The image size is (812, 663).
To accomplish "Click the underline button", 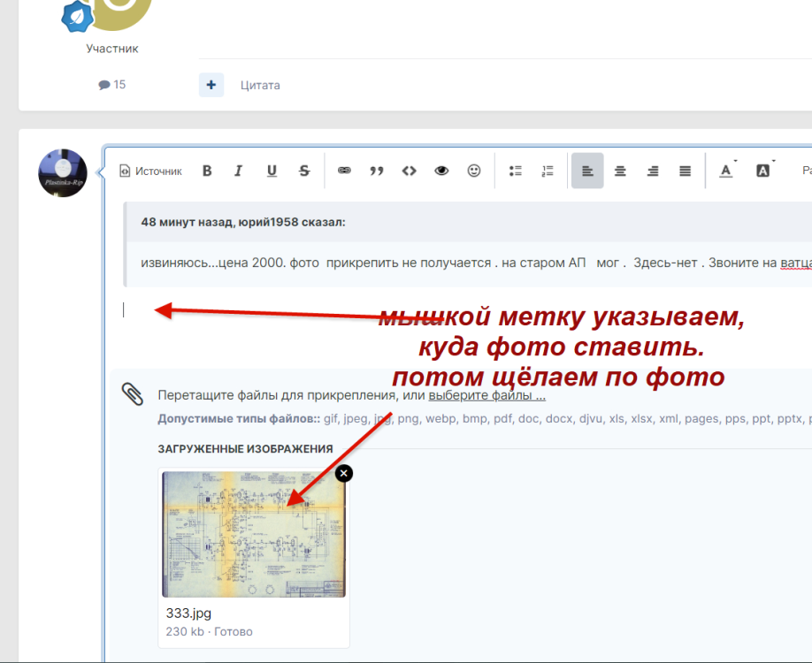I will [272, 171].
